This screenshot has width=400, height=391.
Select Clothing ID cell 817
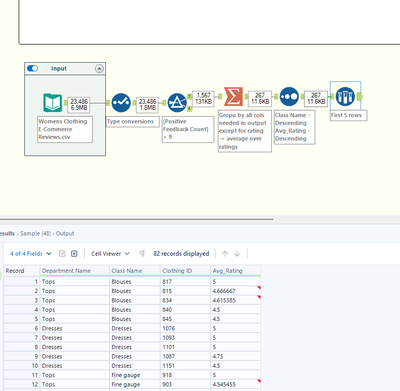tap(185, 282)
